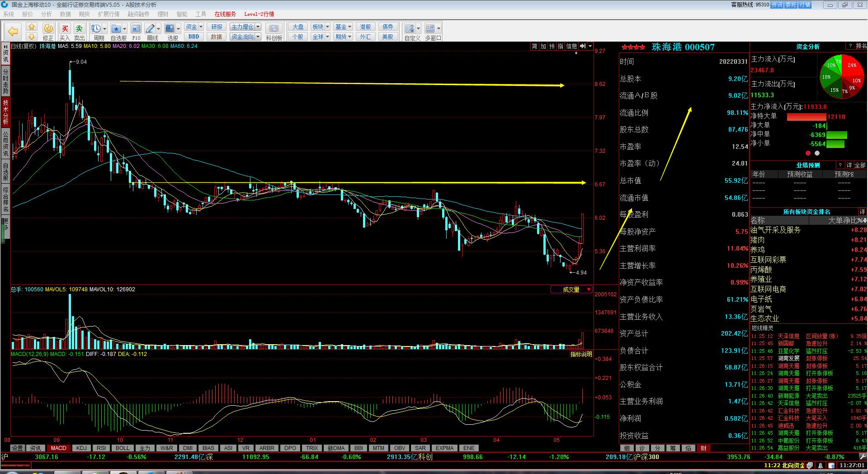Switch indicator to TRIX
The height and width of the screenshot is (474, 868).
click(x=312, y=448)
